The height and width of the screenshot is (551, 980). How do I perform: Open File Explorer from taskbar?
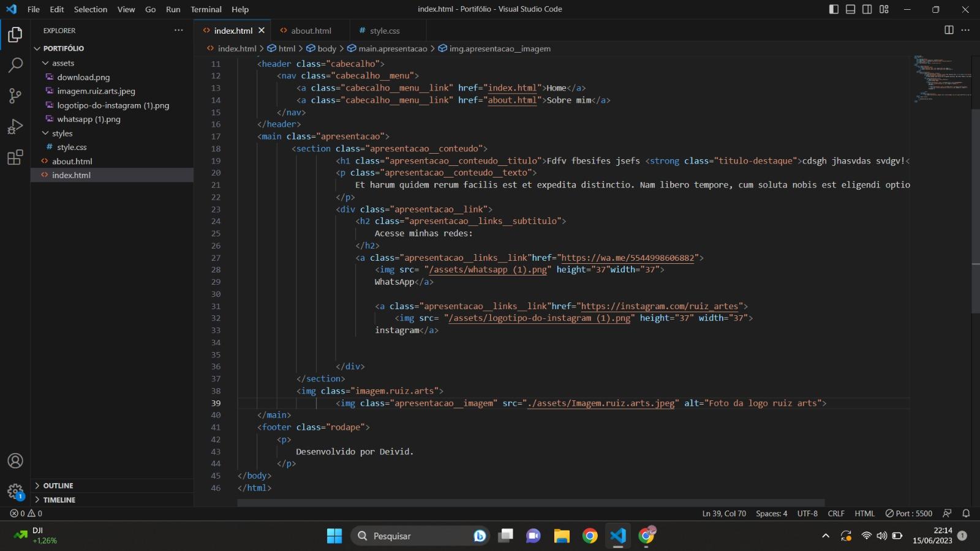click(x=562, y=536)
